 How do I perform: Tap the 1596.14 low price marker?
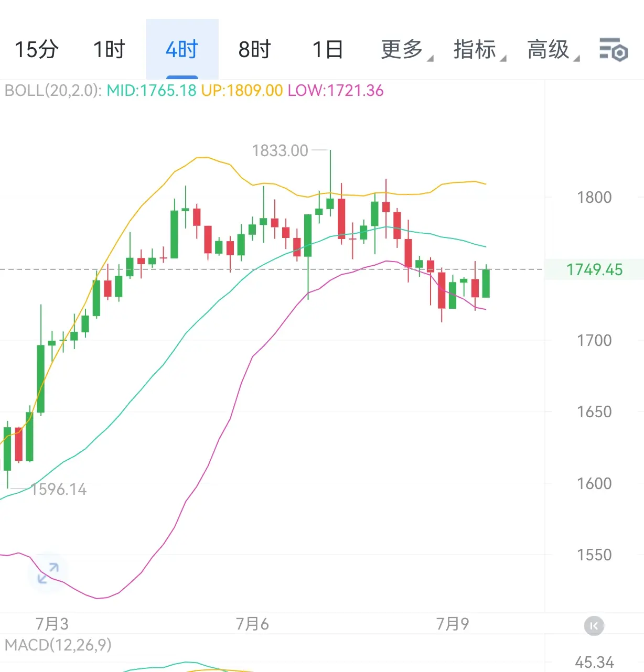click(x=59, y=490)
